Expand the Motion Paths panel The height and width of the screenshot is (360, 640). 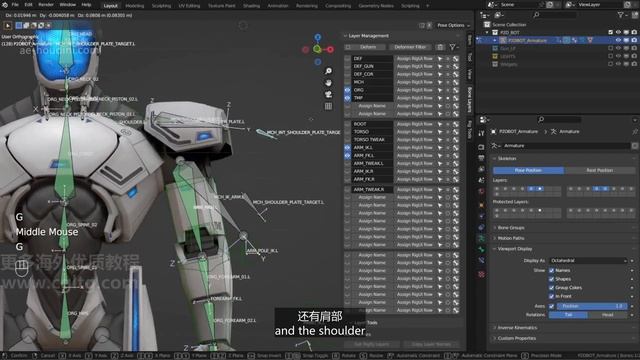pyautogui.click(x=495, y=238)
